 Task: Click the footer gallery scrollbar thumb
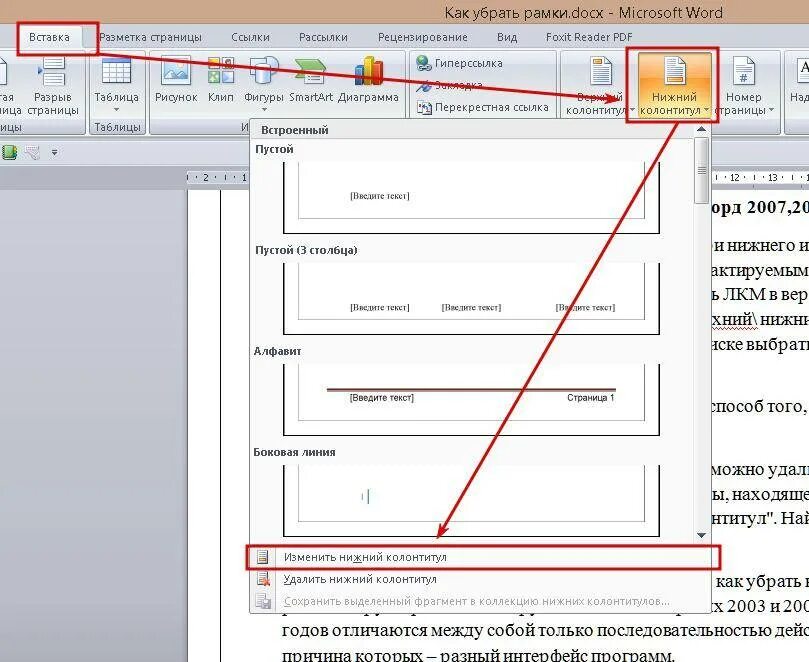(x=701, y=170)
